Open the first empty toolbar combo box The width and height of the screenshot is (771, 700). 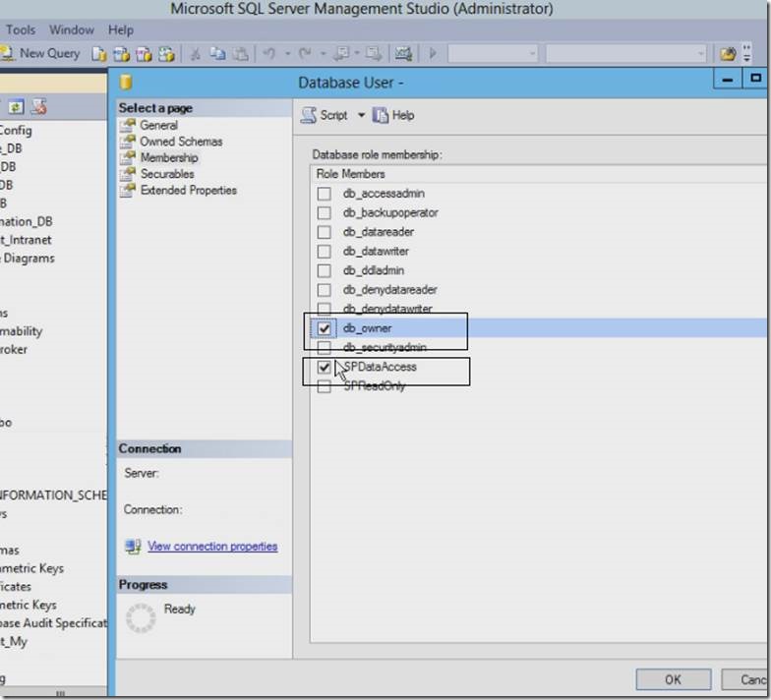(x=493, y=53)
